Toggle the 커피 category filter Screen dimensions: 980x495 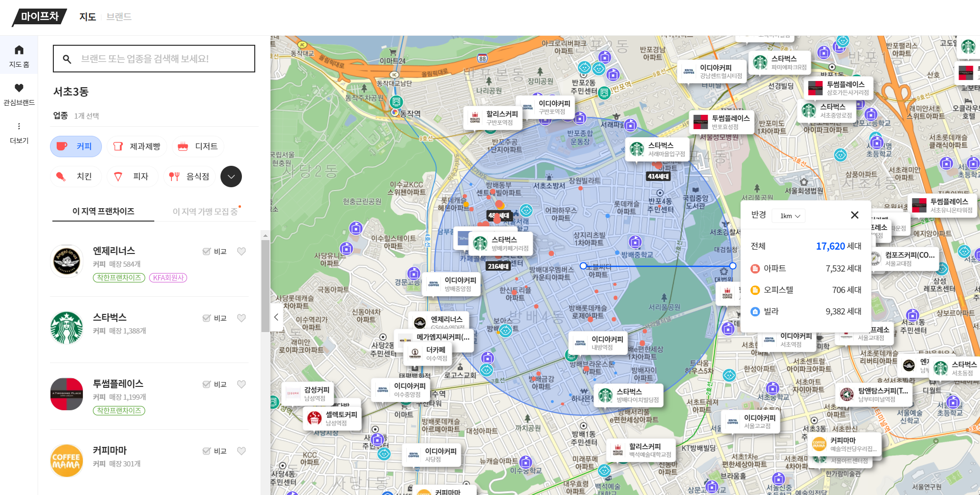pyautogui.click(x=76, y=146)
